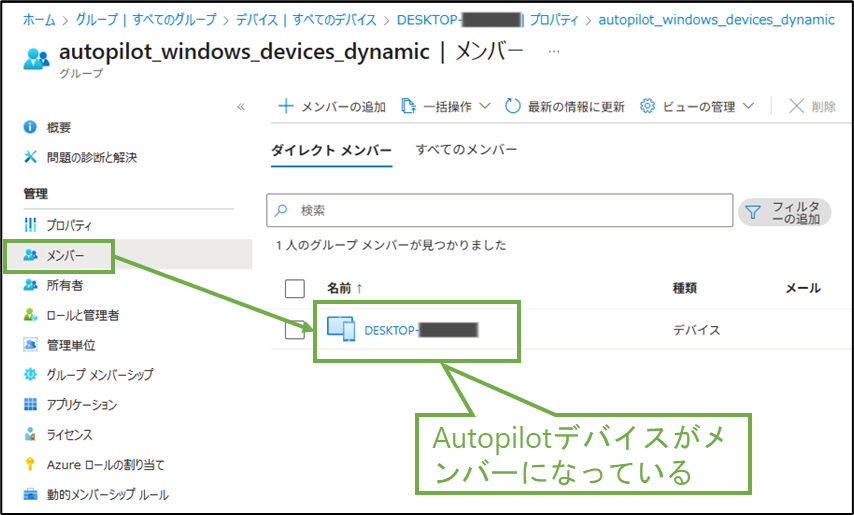Open 管理単位 in the side menu
The height and width of the screenshot is (515, 854).
[71, 345]
